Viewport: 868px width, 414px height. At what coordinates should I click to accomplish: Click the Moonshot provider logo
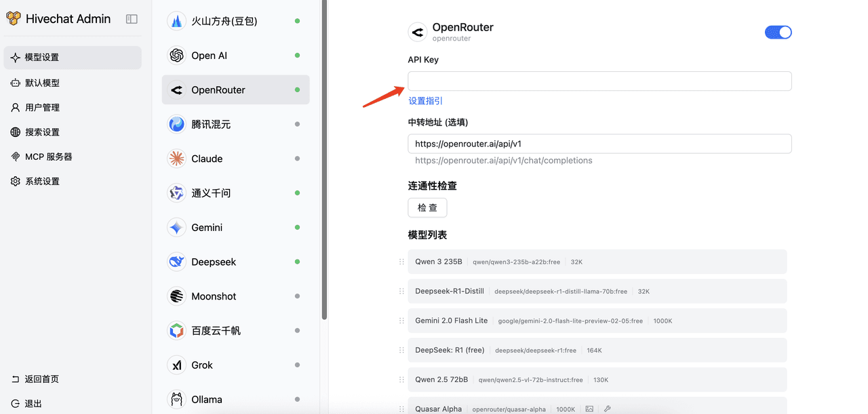pos(176,296)
